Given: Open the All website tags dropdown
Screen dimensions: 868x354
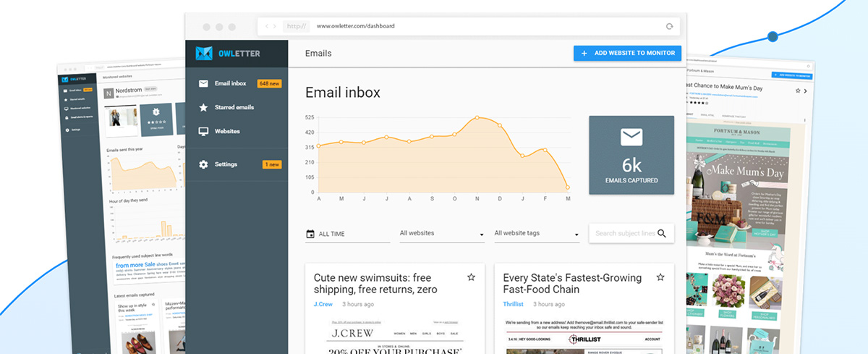Looking at the screenshot, I should [537, 234].
